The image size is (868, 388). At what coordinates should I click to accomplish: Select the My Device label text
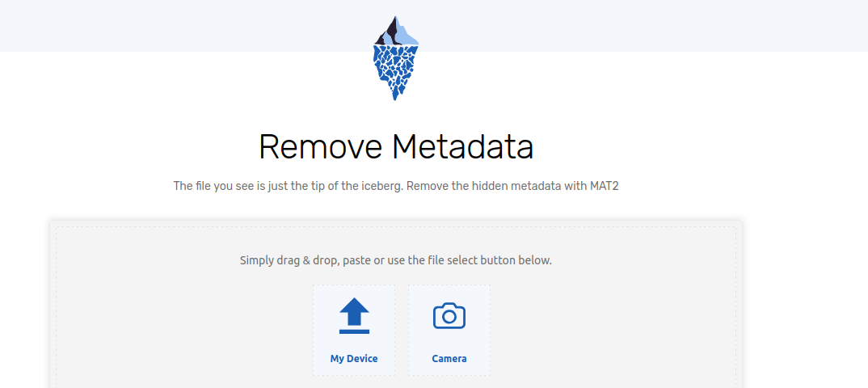tap(354, 359)
